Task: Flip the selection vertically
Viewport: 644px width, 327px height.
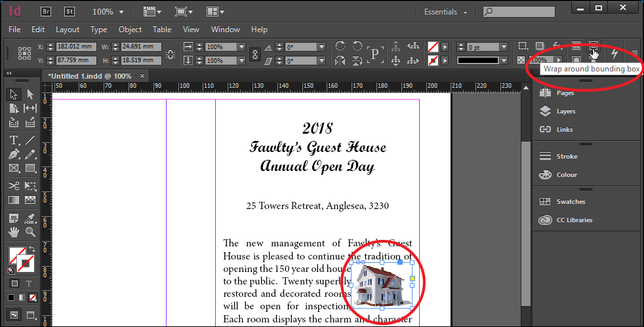Action: [x=357, y=61]
